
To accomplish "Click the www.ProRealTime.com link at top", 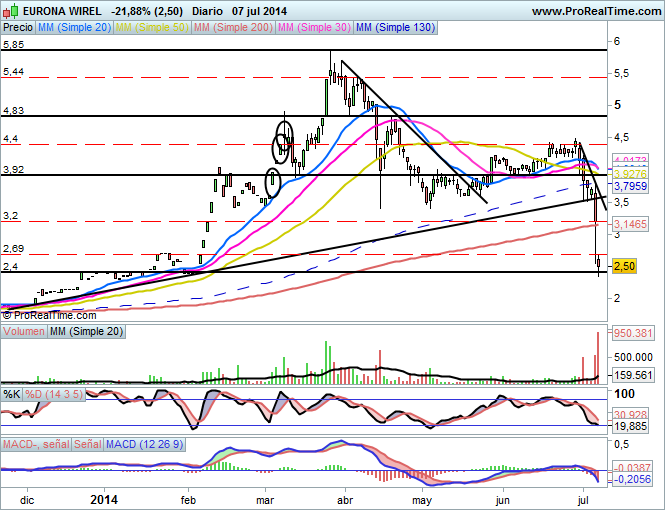I will [597, 11].
